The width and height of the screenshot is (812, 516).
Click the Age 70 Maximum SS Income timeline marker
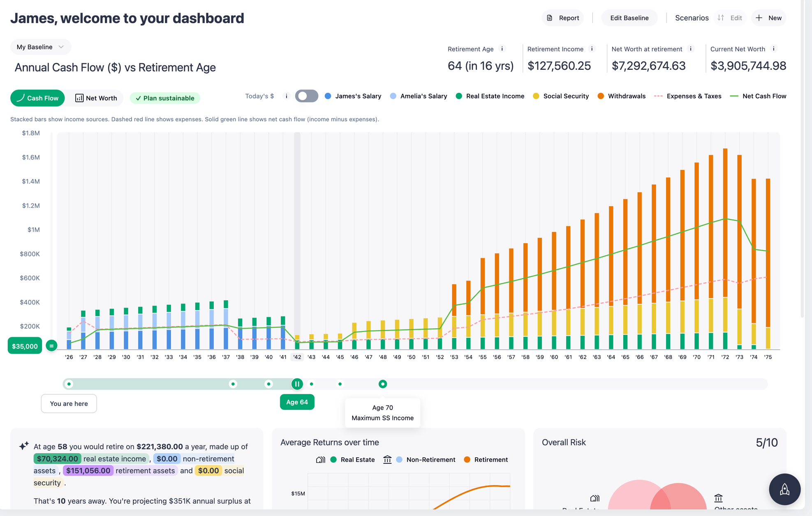pos(383,384)
